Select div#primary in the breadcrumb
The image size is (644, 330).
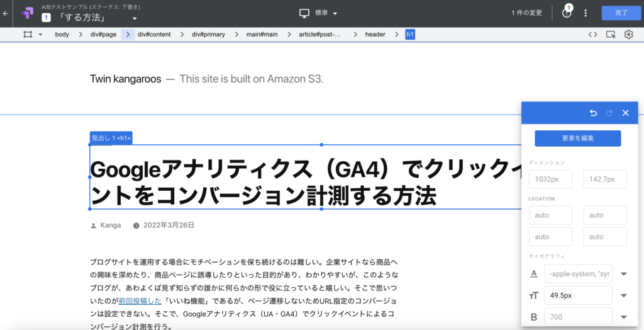click(x=208, y=35)
